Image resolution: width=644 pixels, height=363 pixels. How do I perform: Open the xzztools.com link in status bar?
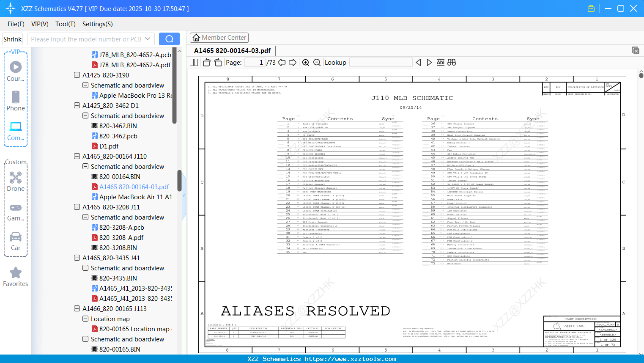tap(350, 359)
